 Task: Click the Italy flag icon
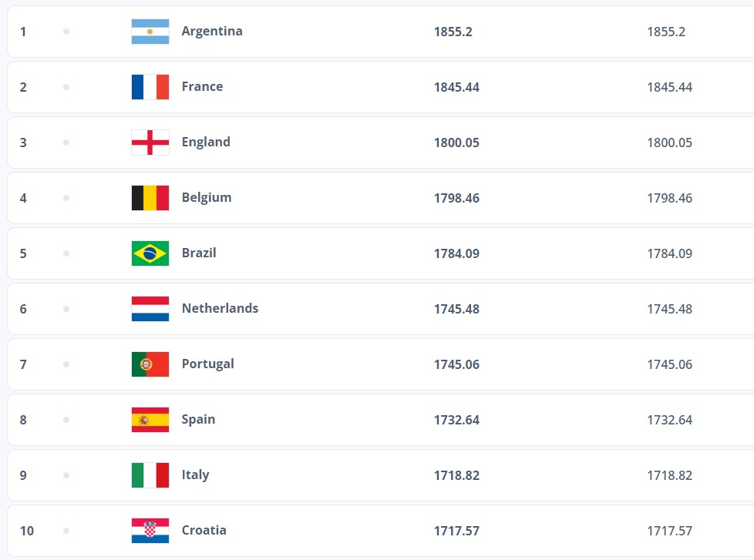(x=150, y=475)
